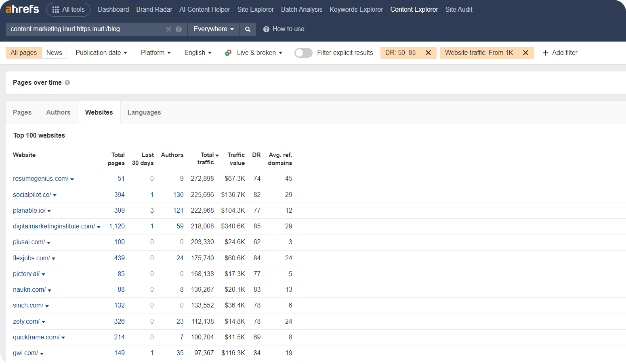Switch to the Languages tab

144,113
